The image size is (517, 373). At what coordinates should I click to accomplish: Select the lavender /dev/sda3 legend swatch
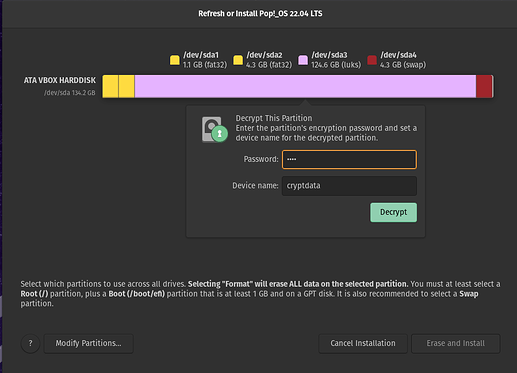303,60
